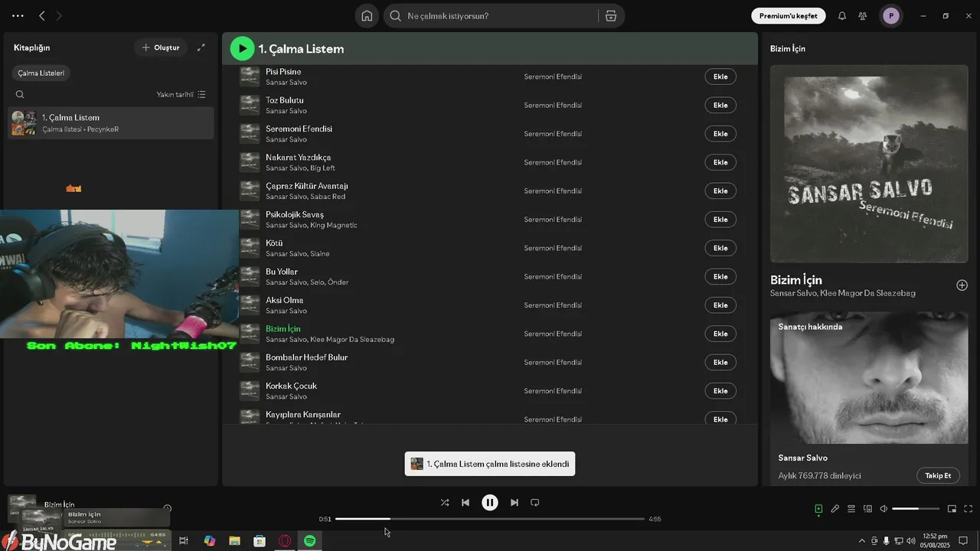Click Ekle next to Aksi Olma
The image size is (980, 551).
click(x=720, y=305)
